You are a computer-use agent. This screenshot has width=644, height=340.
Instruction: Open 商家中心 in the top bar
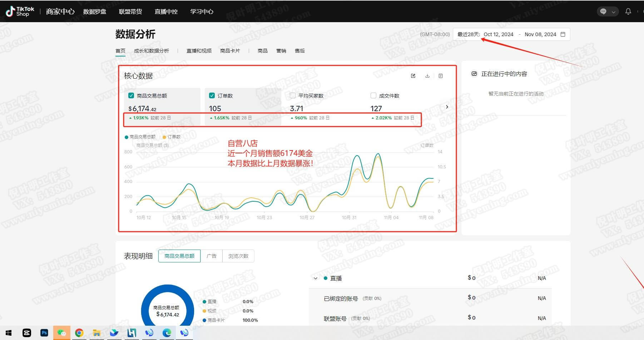pyautogui.click(x=60, y=11)
